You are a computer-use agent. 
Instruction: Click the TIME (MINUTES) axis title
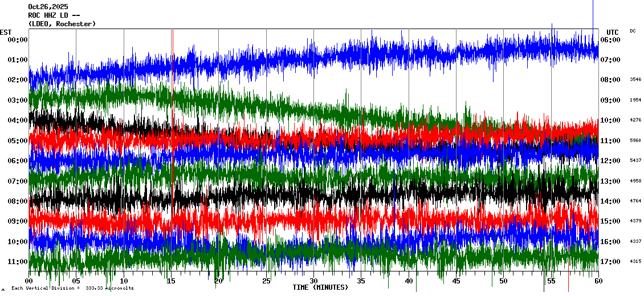click(320, 287)
